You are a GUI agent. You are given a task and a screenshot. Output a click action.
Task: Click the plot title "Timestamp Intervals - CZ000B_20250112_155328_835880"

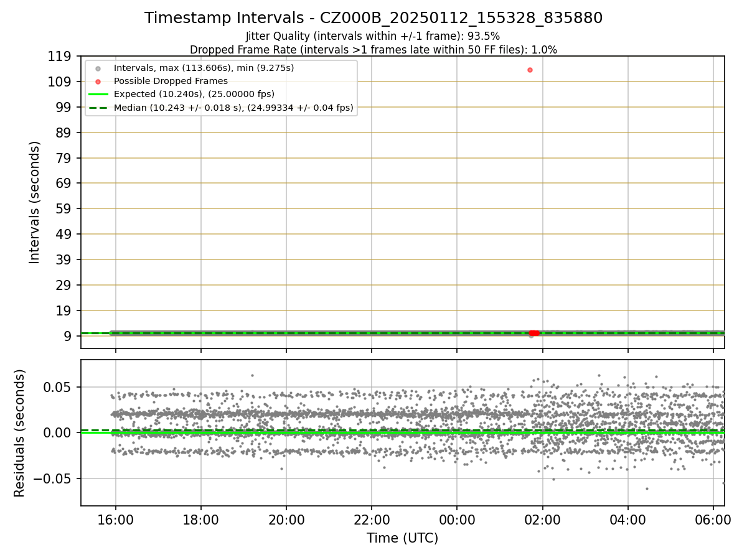pyautogui.click(x=374, y=18)
